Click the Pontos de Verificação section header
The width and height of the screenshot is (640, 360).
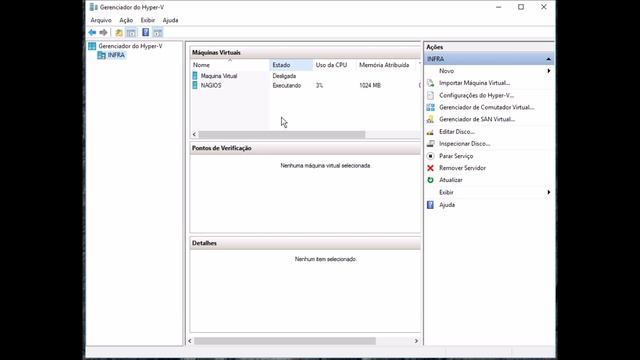pyautogui.click(x=305, y=148)
